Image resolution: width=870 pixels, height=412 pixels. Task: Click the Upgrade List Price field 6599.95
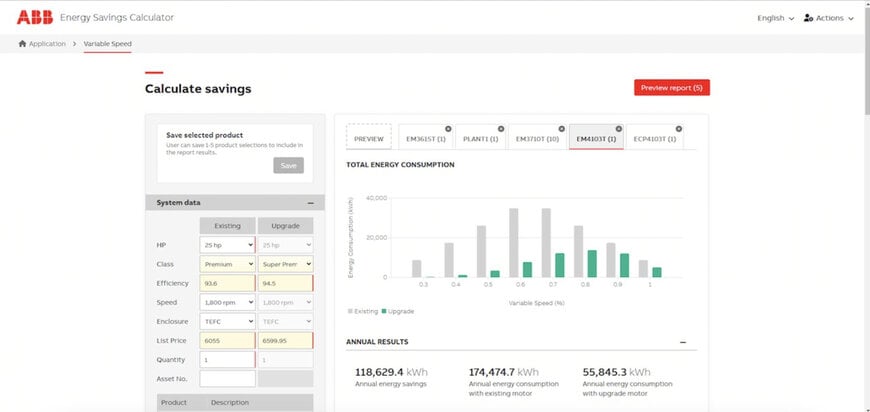coord(285,340)
